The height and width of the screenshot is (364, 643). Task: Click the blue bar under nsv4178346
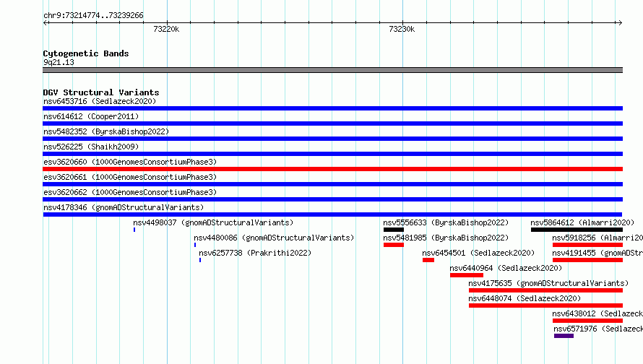pyautogui.click(x=332, y=214)
